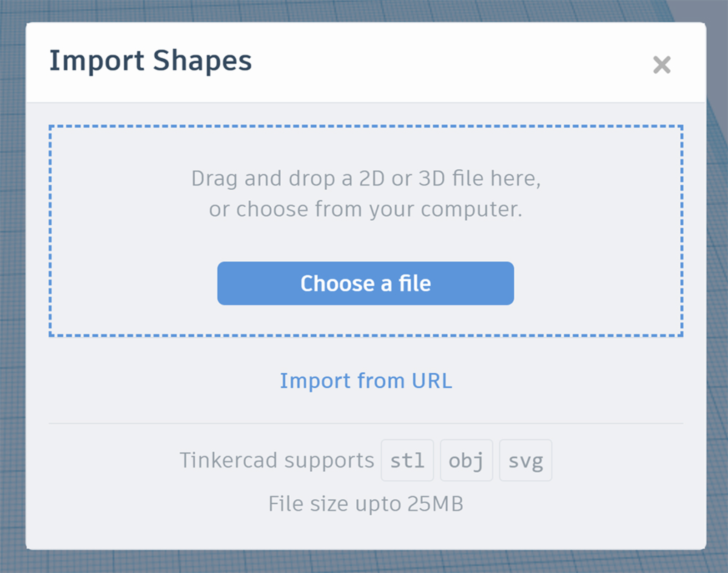728x573 pixels.
Task: Click the Choose a file button
Action: click(365, 283)
